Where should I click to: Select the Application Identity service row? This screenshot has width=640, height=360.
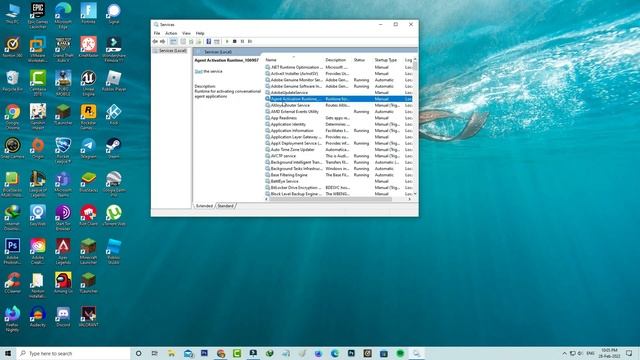[x=338, y=124]
